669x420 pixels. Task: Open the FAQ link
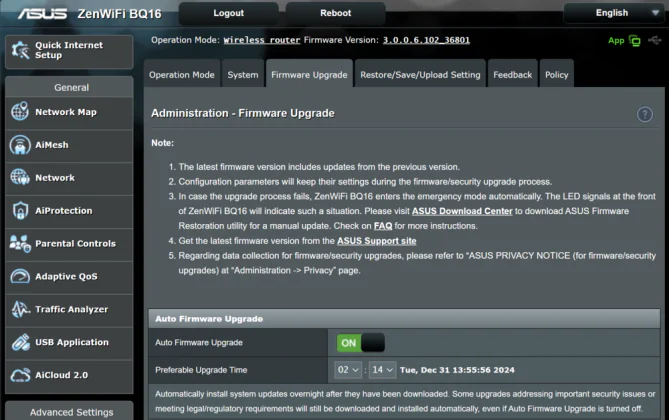point(383,226)
